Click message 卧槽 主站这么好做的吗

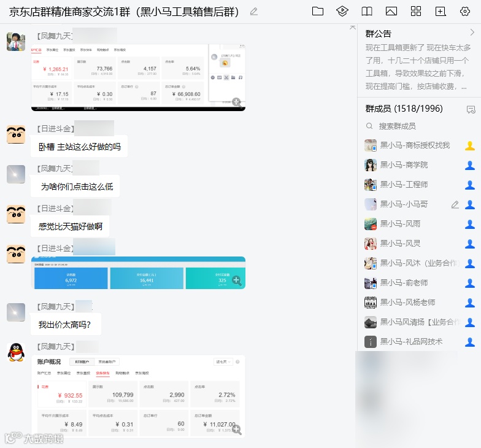click(79, 147)
